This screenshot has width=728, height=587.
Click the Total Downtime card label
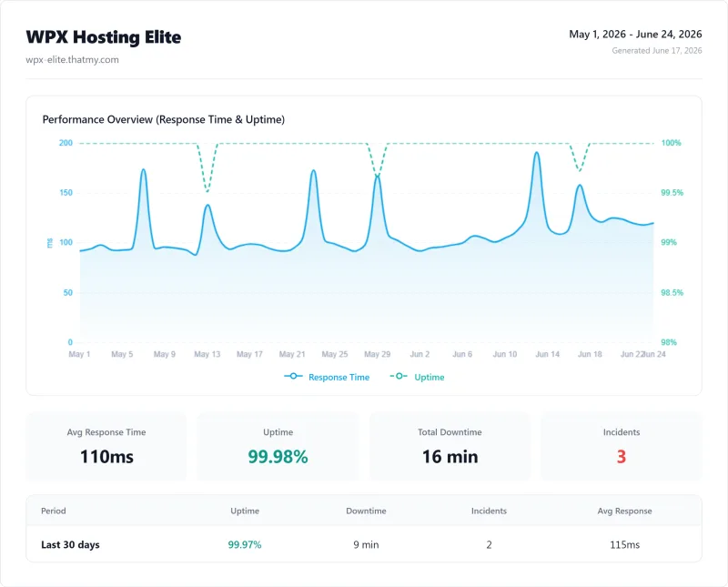point(450,432)
